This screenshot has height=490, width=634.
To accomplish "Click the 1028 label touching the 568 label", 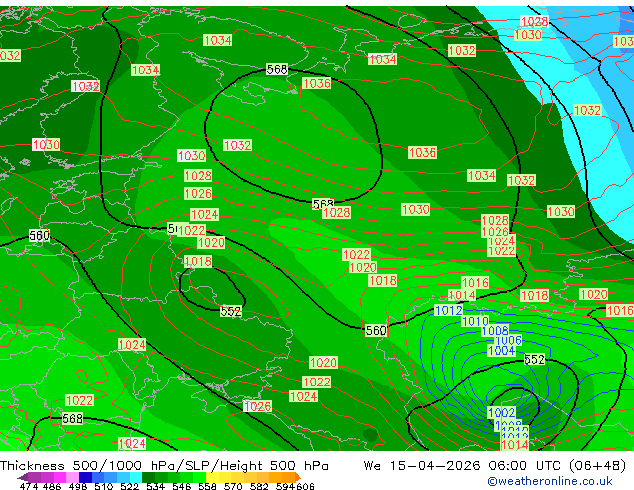I will point(336,213).
